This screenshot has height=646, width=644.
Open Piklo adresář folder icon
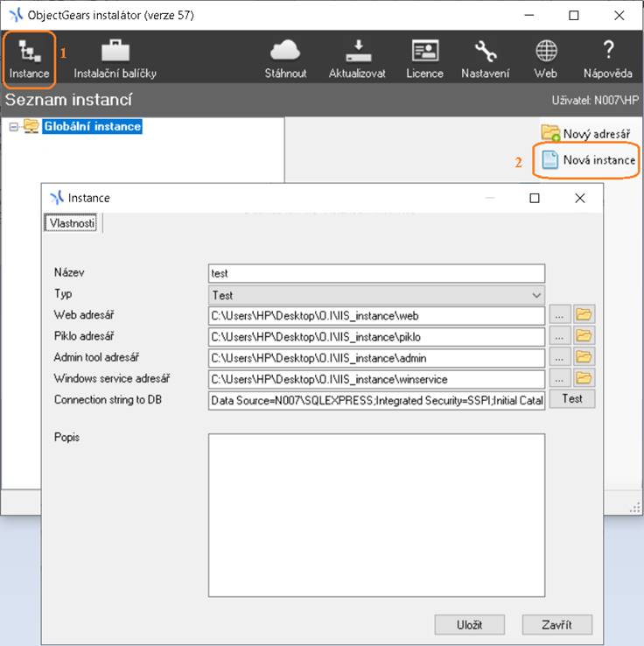tap(584, 336)
